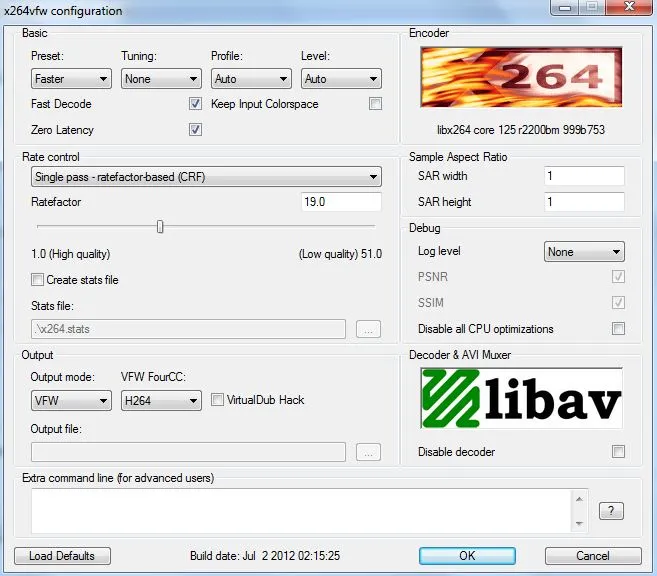This screenshot has width=657, height=576.
Task: Click the libav decoder logo image
Action: point(521,398)
